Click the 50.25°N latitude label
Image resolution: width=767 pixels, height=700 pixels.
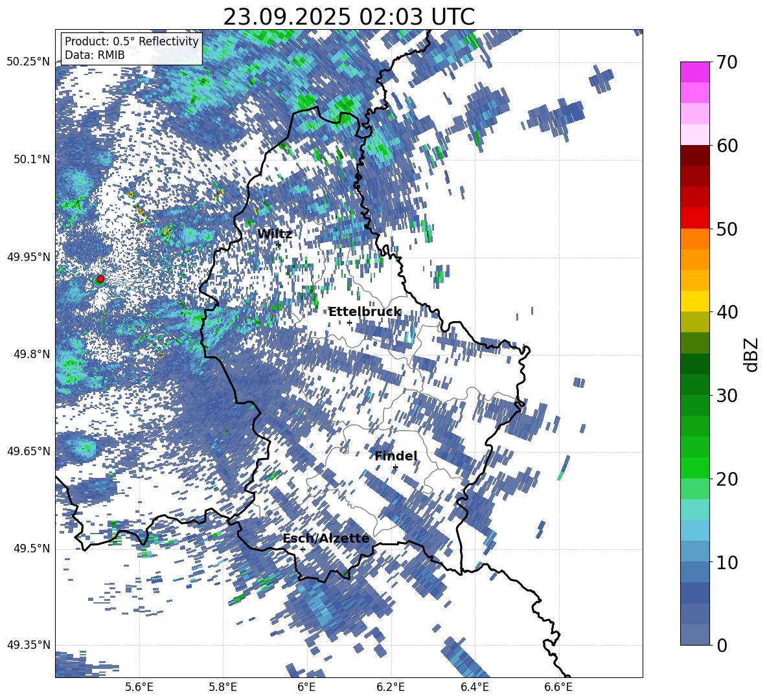29,62
